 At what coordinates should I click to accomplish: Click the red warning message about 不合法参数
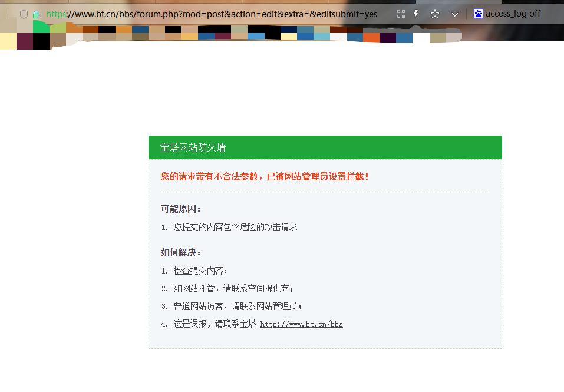point(265,177)
